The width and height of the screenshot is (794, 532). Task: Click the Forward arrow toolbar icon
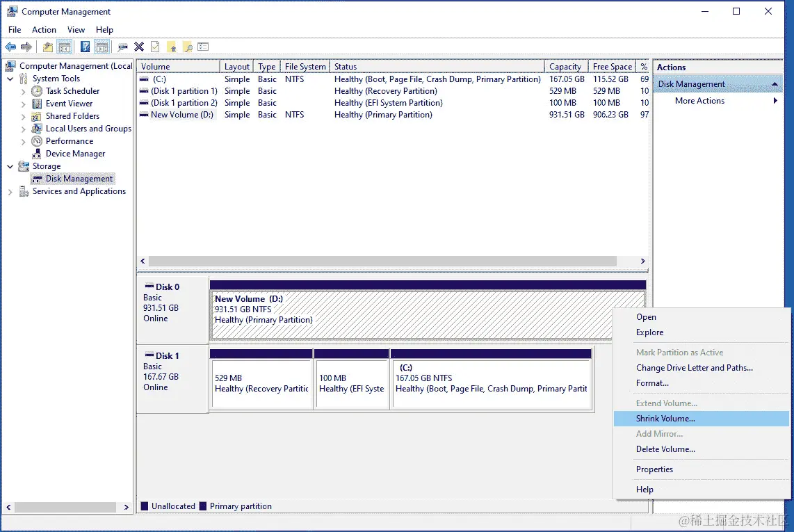[26, 47]
